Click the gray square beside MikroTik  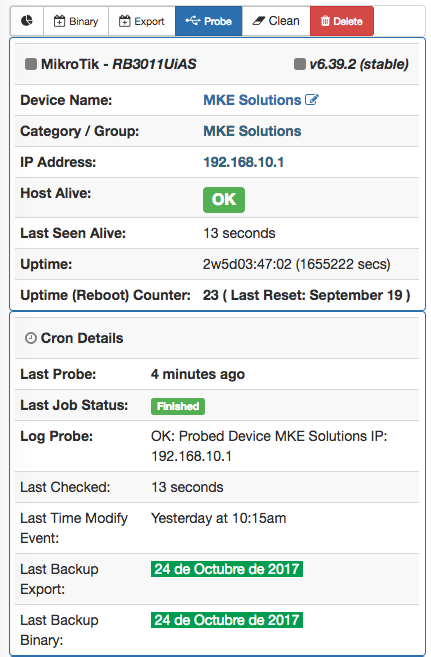31,64
